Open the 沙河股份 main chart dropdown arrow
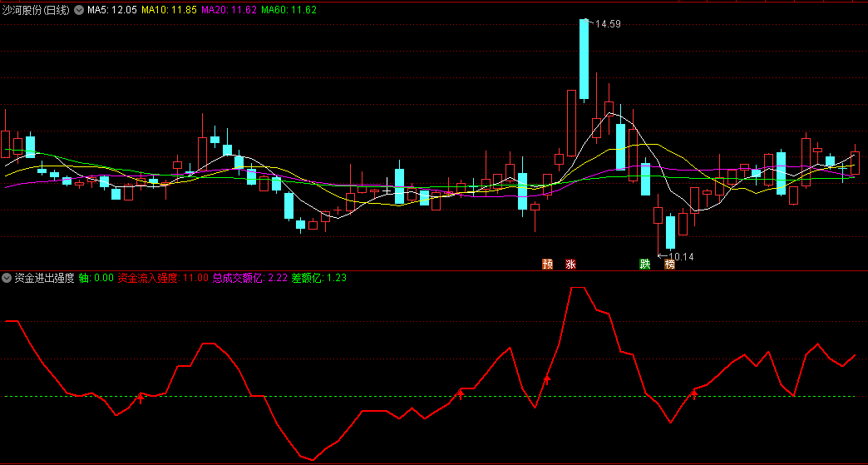 pos(79,10)
